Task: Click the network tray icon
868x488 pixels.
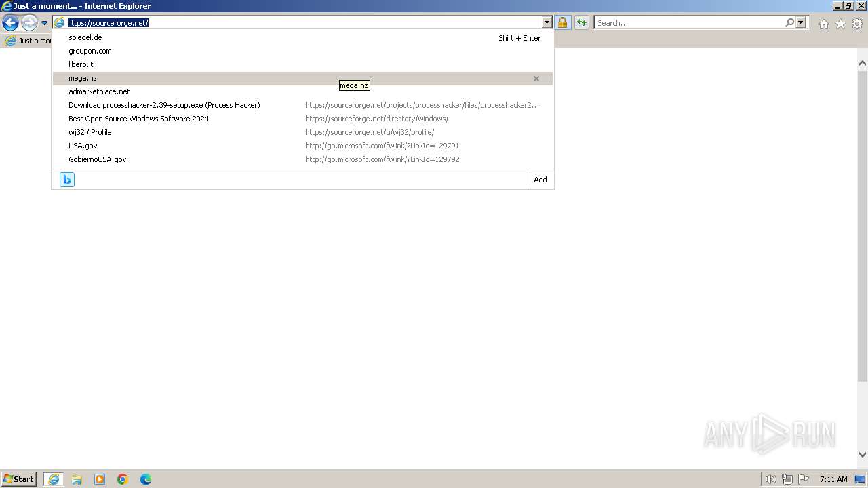Action: click(x=787, y=479)
